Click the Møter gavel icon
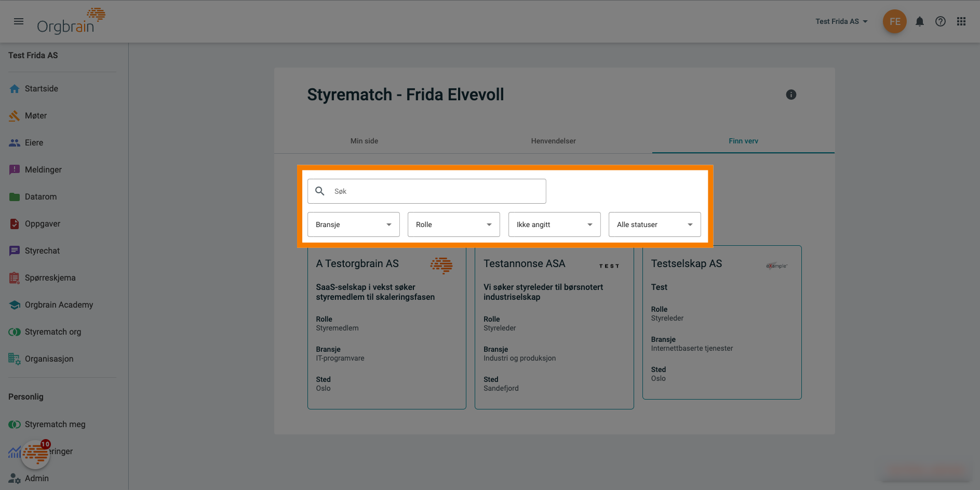 [15, 116]
